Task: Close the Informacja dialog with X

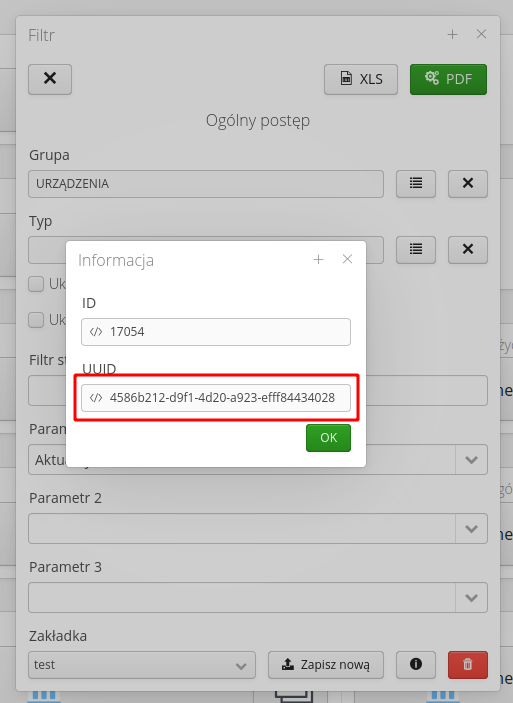Action: [x=347, y=259]
